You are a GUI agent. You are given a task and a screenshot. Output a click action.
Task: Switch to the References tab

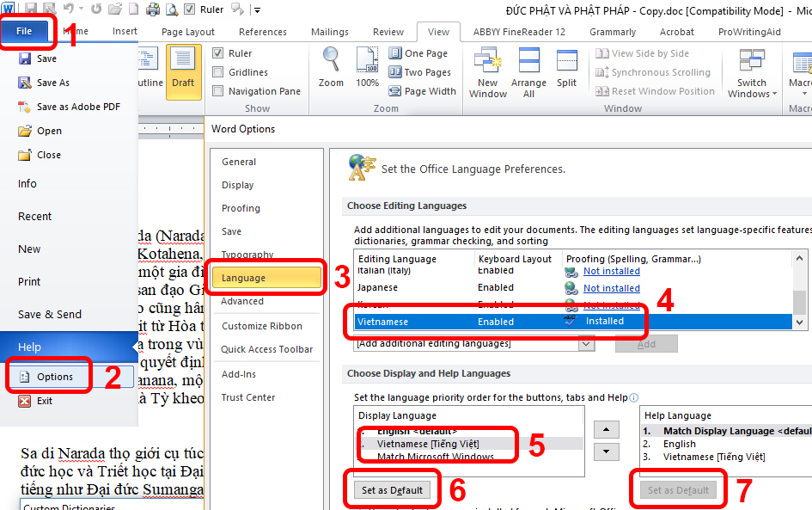tap(263, 32)
